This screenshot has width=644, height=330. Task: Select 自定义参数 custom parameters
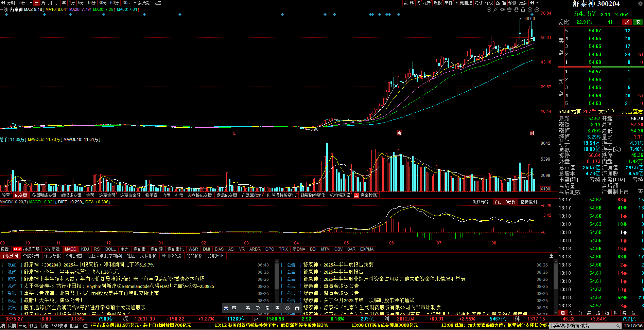point(505,202)
